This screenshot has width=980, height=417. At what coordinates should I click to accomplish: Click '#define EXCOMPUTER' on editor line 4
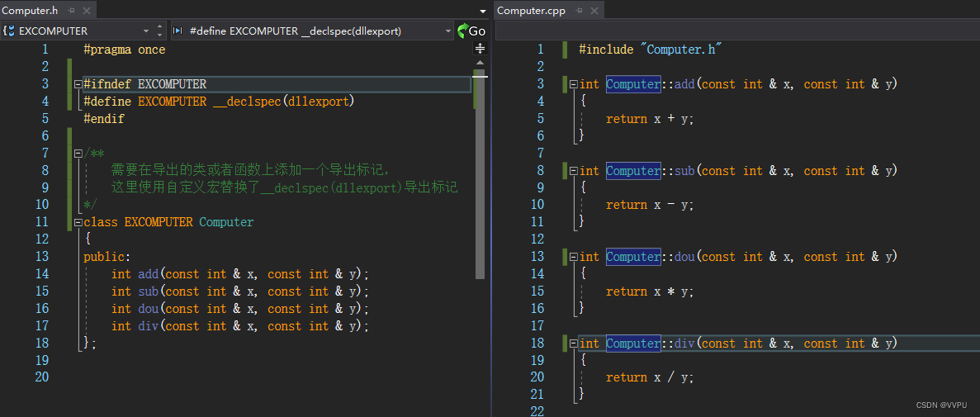145,102
